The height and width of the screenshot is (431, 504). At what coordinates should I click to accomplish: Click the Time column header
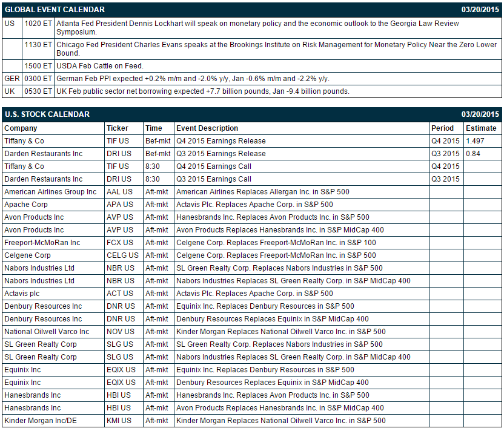[154, 128]
